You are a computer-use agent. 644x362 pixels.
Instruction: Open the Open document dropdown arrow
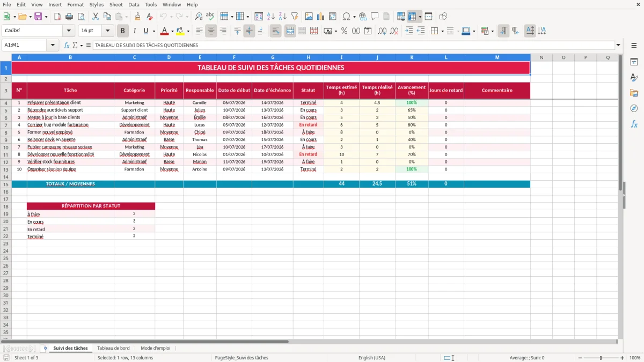pyautogui.click(x=30, y=17)
